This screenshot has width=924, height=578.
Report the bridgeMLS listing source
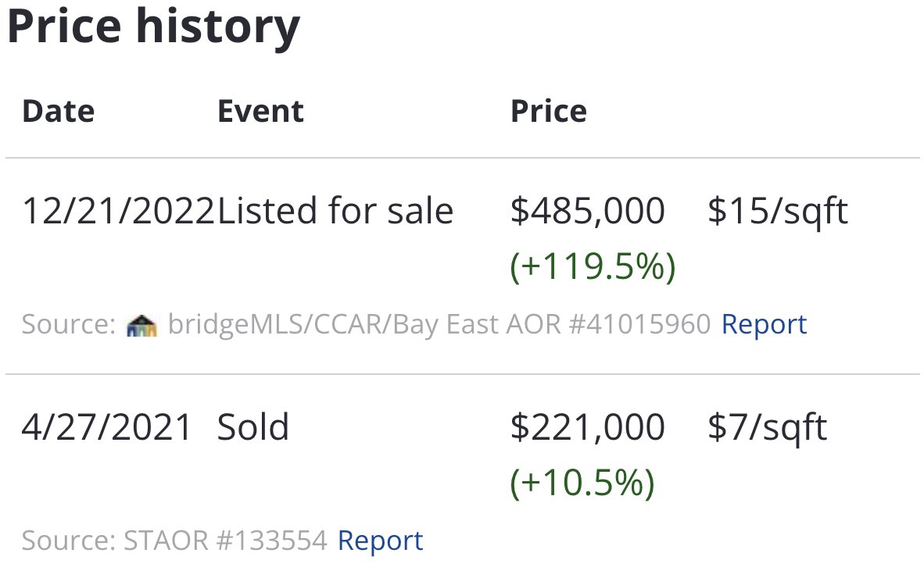763,324
